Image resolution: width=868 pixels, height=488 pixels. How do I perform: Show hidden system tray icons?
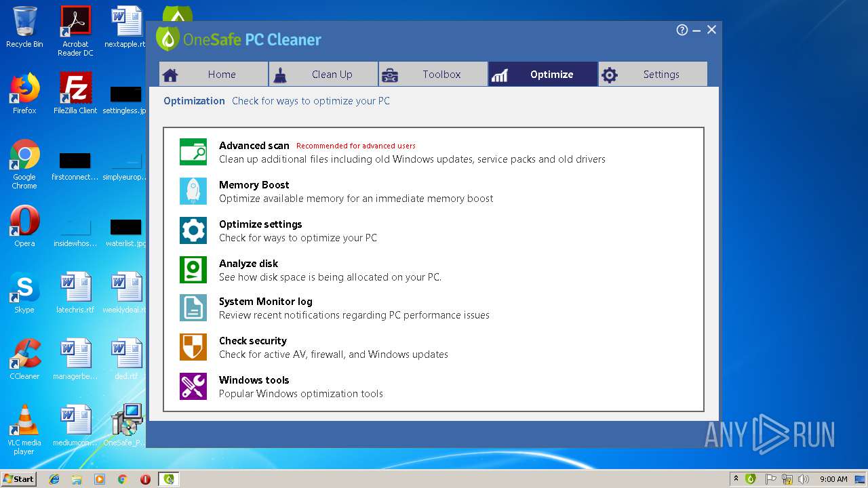click(736, 479)
